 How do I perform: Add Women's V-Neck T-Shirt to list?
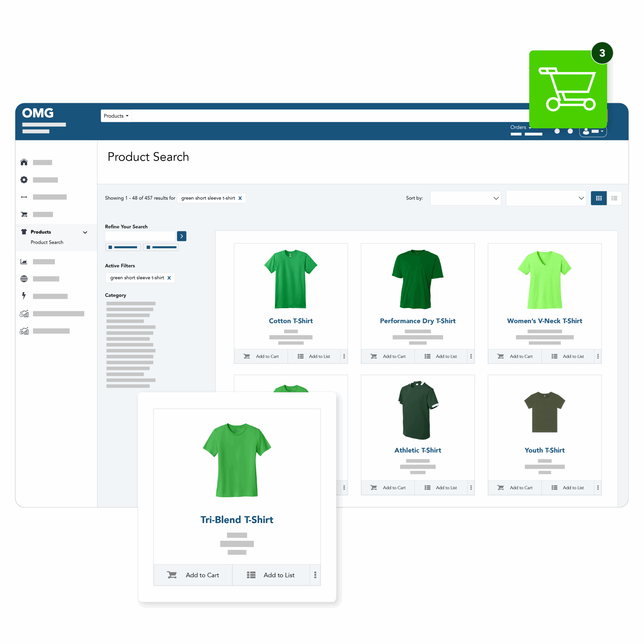(568, 356)
